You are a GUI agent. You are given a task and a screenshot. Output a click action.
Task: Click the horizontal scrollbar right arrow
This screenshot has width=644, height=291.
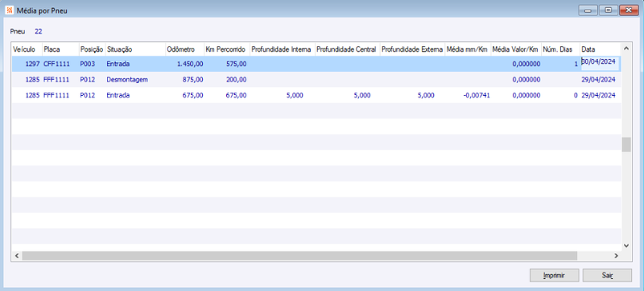616,256
